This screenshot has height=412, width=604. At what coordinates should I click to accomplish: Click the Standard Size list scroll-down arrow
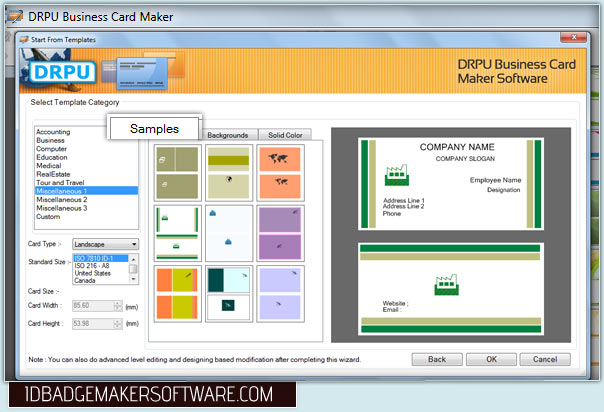coord(133,279)
